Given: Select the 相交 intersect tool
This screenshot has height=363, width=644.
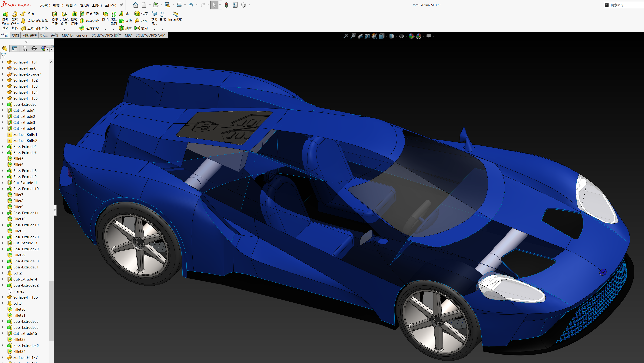Looking at the screenshot, I should 141,21.
